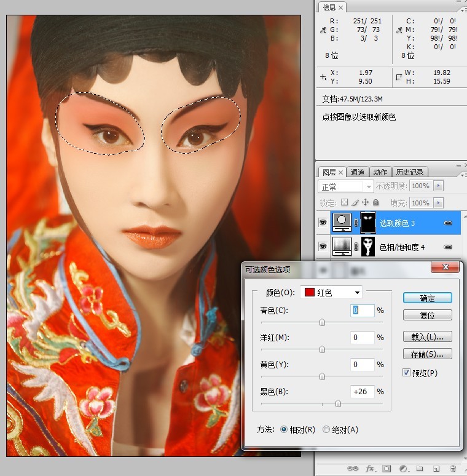
Task: Toggle lock image pixels brush icon
Action: (355, 202)
